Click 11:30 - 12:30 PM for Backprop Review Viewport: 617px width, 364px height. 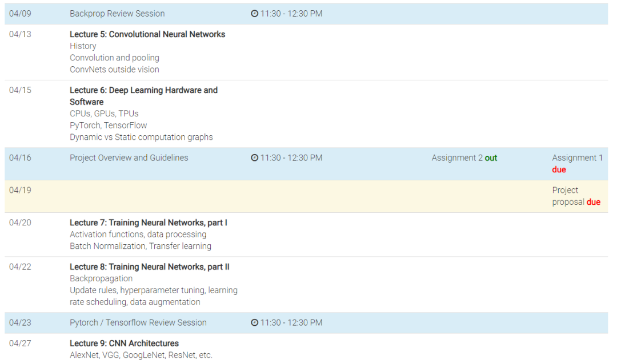click(x=291, y=14)
